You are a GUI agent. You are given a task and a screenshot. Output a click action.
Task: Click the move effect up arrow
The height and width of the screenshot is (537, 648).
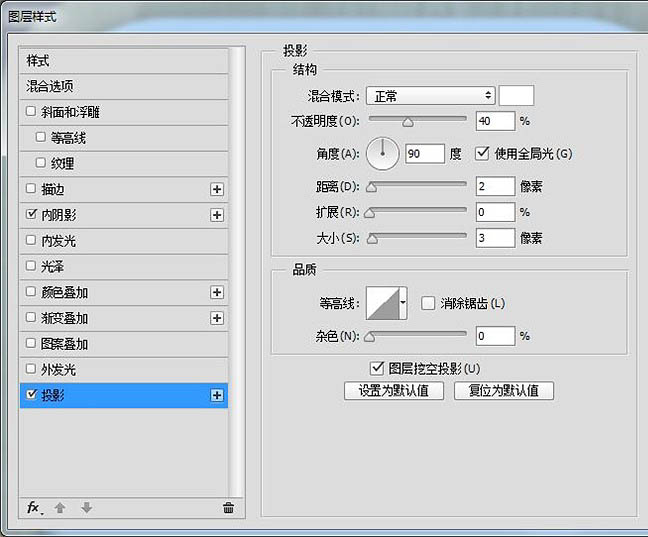[60, 508]
